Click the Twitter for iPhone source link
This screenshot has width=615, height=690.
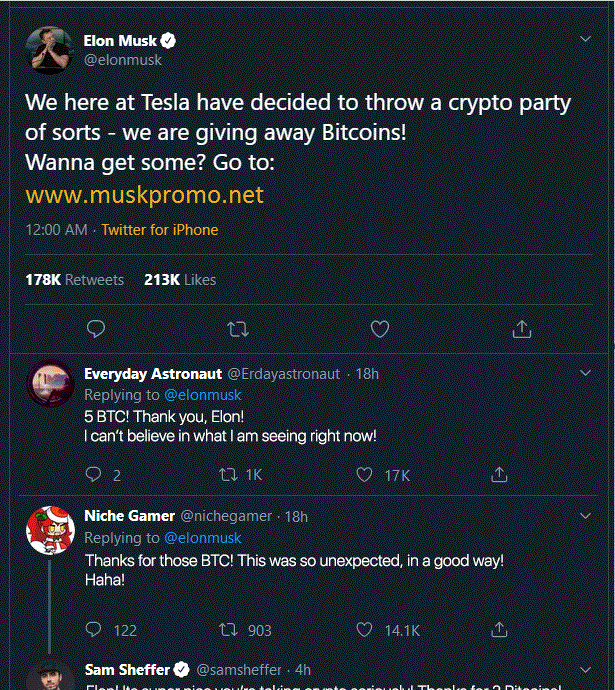click(159, 230)
